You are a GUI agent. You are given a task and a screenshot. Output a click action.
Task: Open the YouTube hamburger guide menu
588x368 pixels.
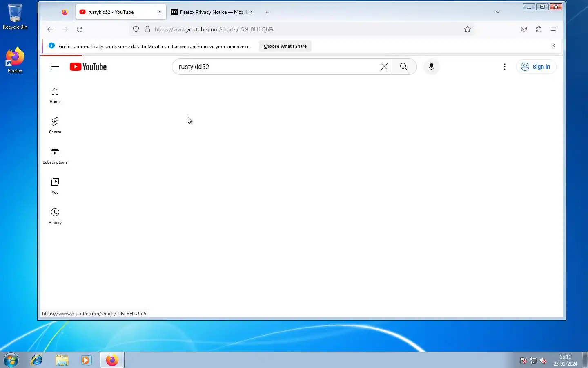point(55,67)
